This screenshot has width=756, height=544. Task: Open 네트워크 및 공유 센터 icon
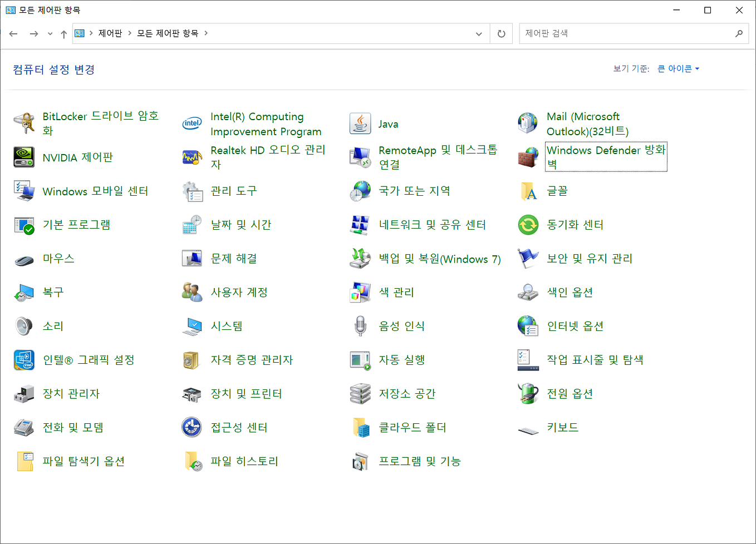[x=360, y=225]
